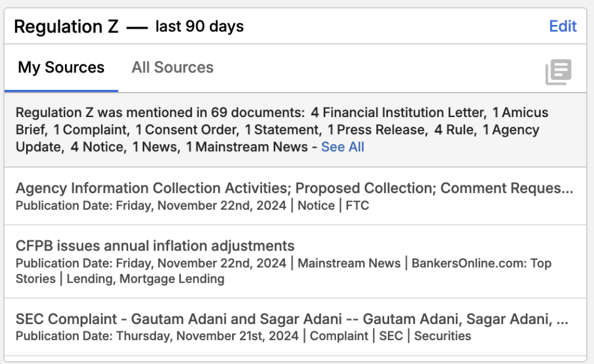Image resolution: width=594 pixels, height=364 pixels.
Task: Open Edit for Regulation Z widget
Action: 563,26
